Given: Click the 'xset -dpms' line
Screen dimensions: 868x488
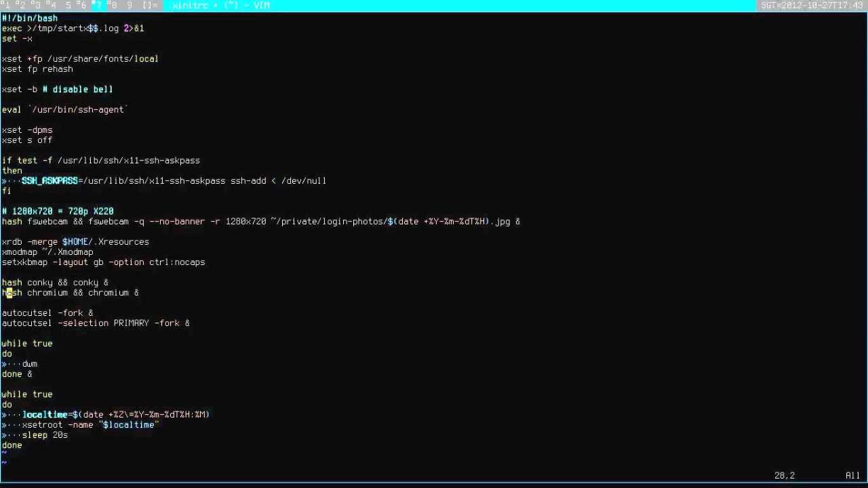Looking at the screenshot, I should click(27, 129).
